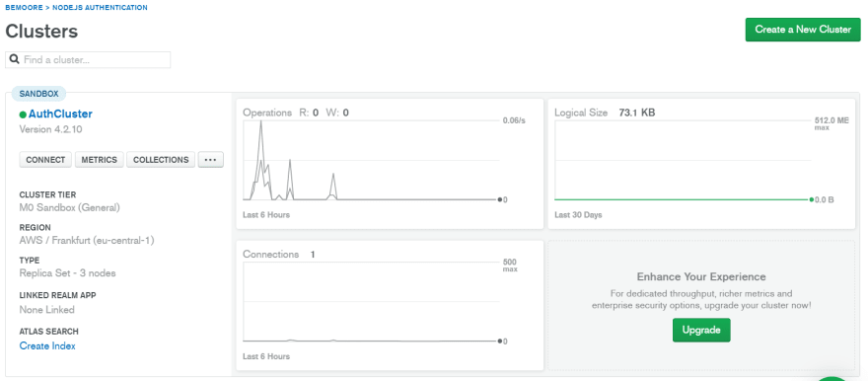The height and width of the screenshot is (381, 868).
Task: Open cluster METRICS
Action: point(99,160)
